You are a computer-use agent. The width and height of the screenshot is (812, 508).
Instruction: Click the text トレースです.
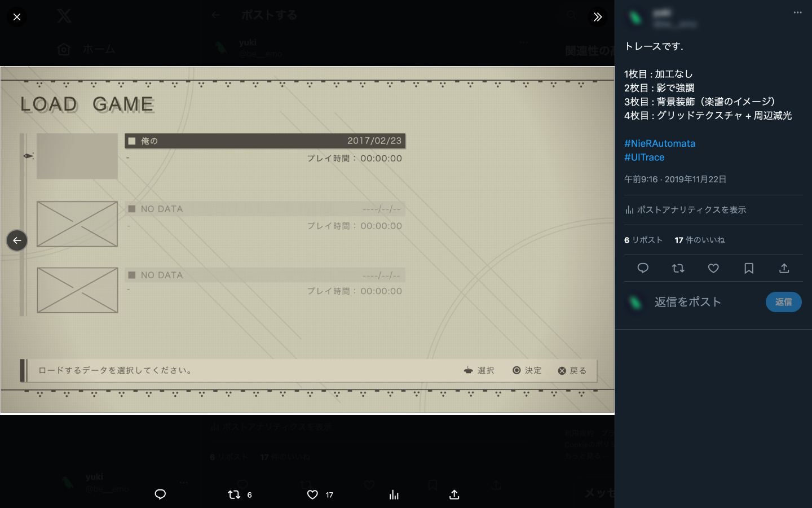point(654,46)
